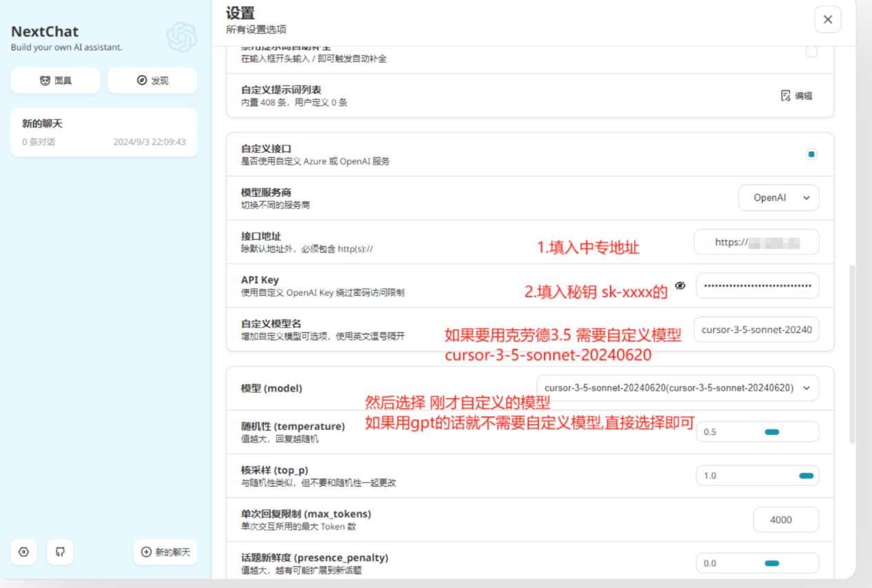The width and height of the screenshot is (872, 588).
Task: Click the 核采样 (top_p) label
Action: (274, 470)
